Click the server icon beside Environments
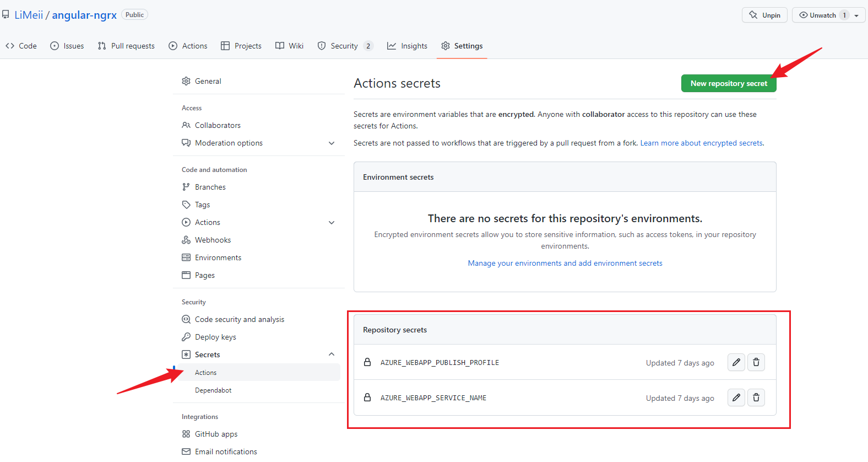 pyautogui.click(x=186, y=257)
